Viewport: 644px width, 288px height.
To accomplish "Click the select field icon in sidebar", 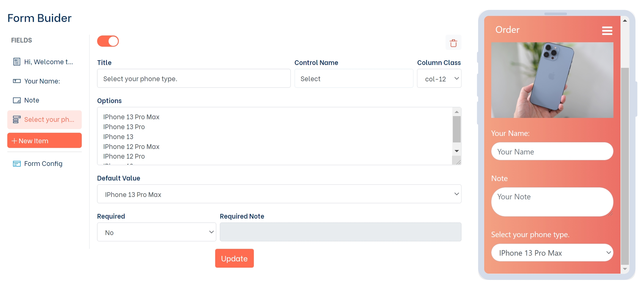I will click(17, 120).
